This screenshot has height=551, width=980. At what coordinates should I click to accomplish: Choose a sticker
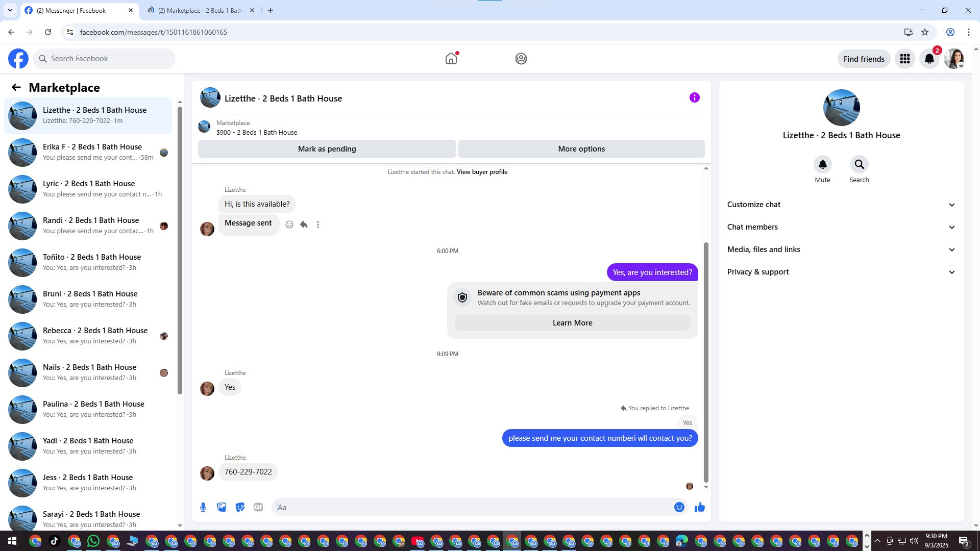click(x=240, y=507)
